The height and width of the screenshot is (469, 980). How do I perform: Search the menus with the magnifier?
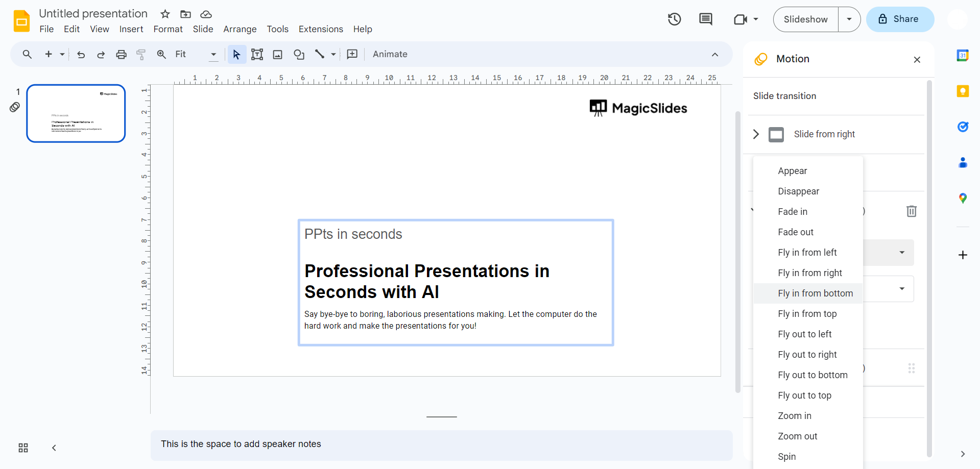(x=27, y=54)
